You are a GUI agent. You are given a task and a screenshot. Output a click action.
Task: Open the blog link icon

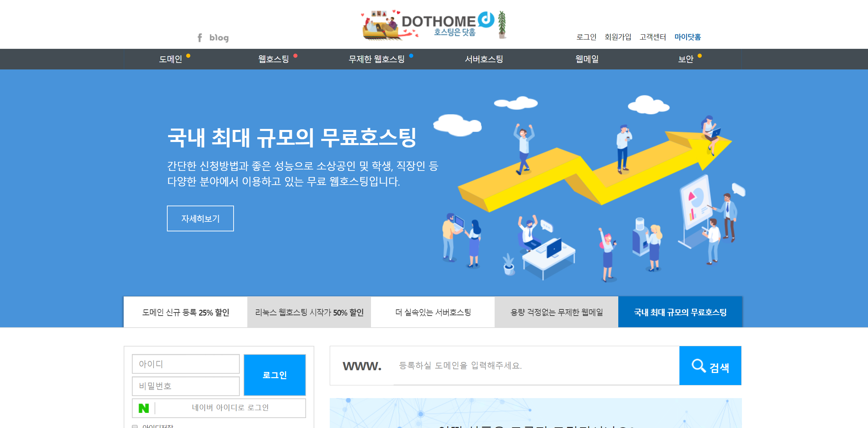tap(219, 37)
